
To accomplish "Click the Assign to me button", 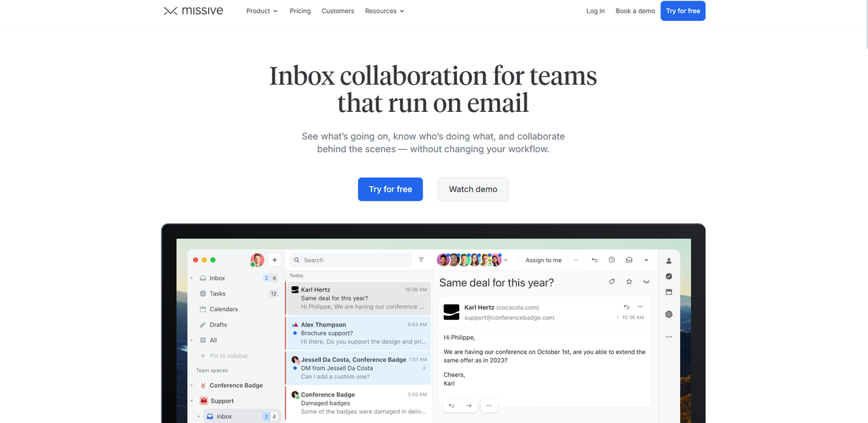I will [x=544, y=260].
